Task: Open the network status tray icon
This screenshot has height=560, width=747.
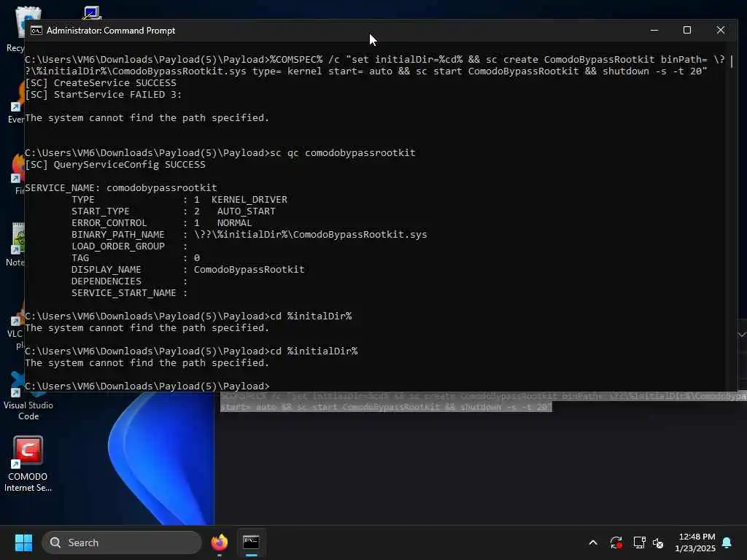Action: [x=639, y=542]
